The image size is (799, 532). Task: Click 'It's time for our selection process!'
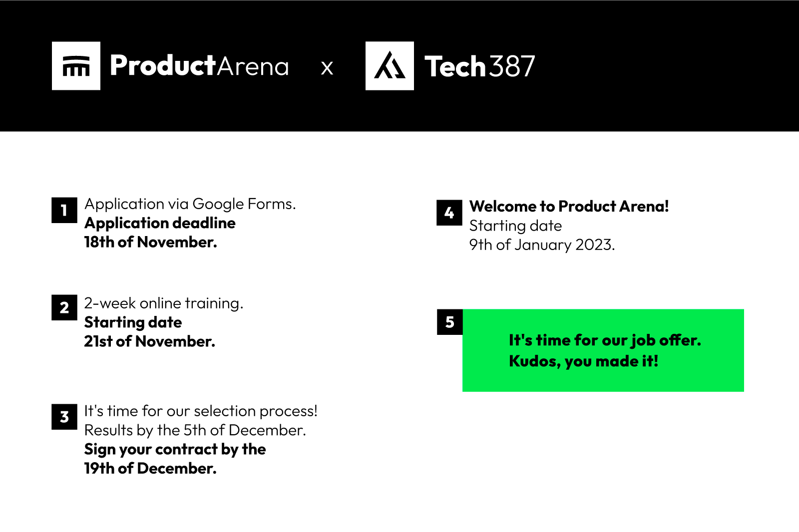201,411
